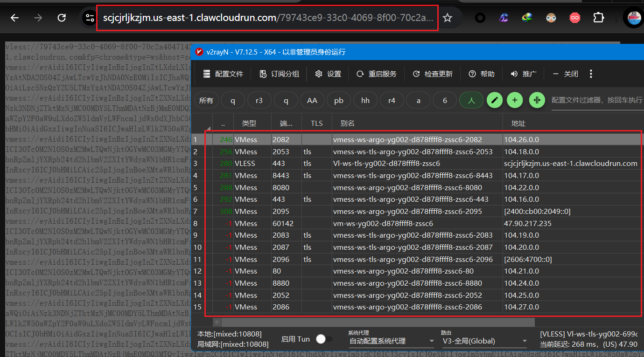Open the browser profile avatar

(635, 18)
